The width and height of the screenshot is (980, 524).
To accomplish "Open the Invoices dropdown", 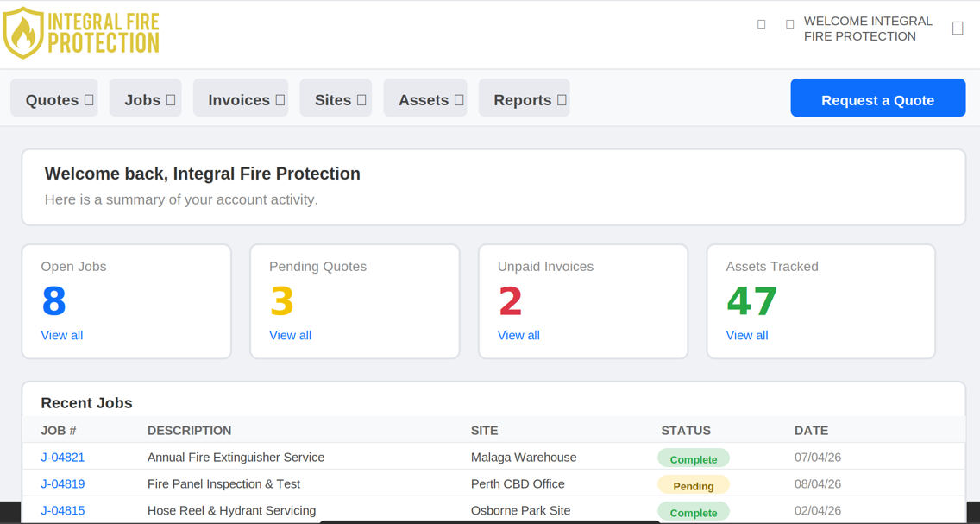I will point(280,99).
